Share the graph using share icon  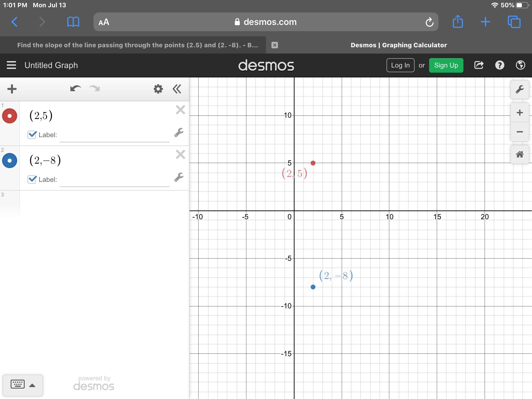479,65
